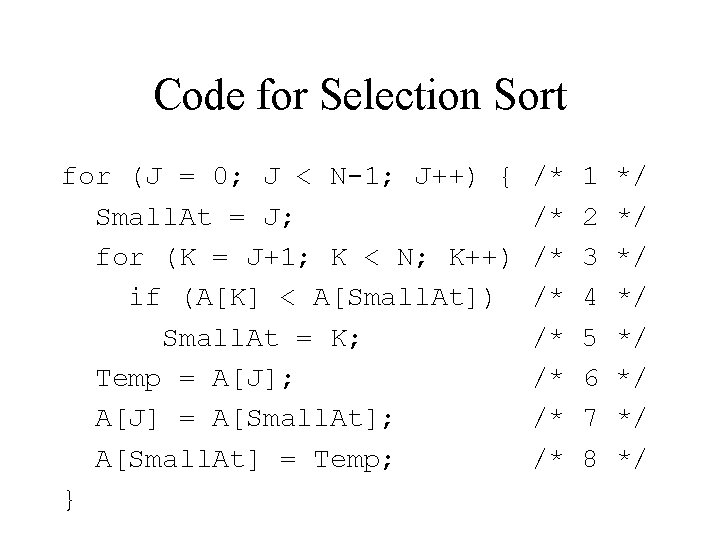
Task: Click the 'Small.At = K;' statement
Action: coord(260,337)
